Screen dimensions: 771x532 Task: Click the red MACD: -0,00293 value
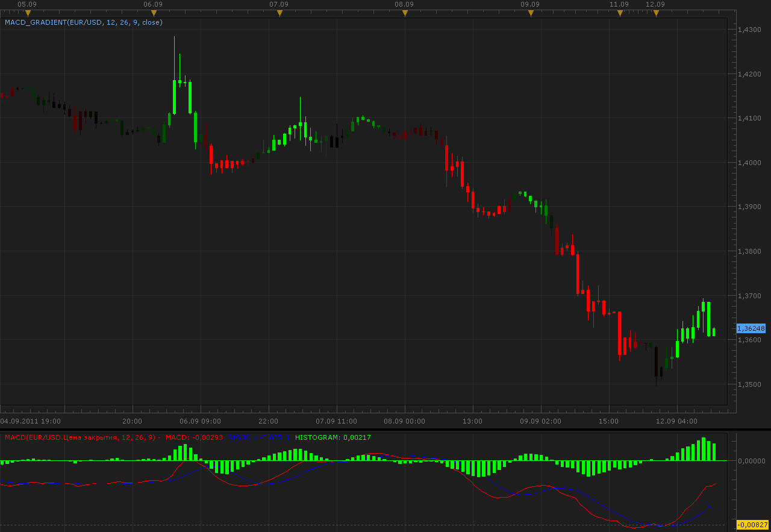pyautogui.click(x=194, y=437)
